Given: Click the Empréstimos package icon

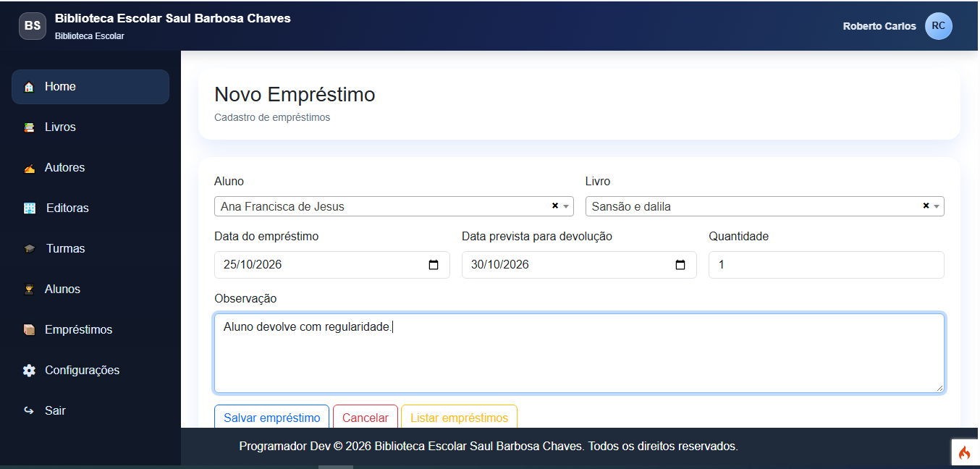Looking at the screenshot, I should click(x=29, y=330).
